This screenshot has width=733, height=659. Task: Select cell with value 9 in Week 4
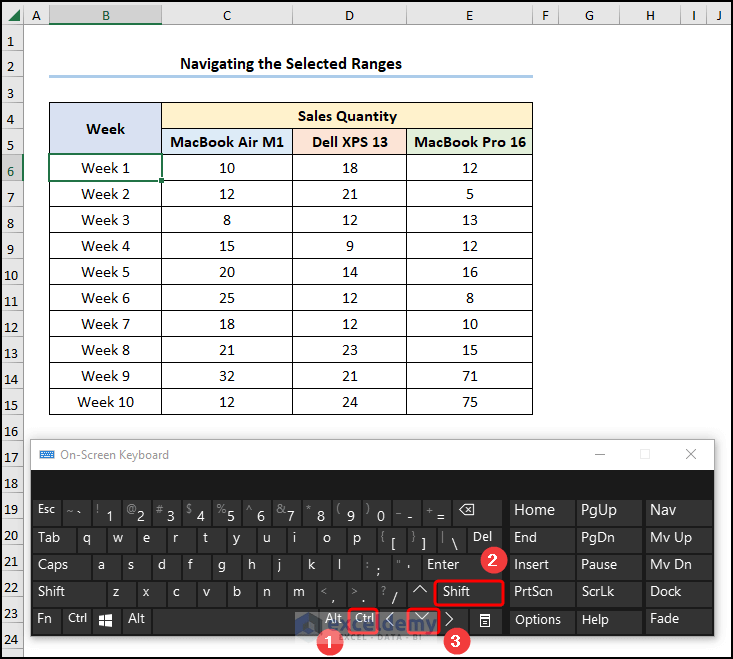[350, 246]
